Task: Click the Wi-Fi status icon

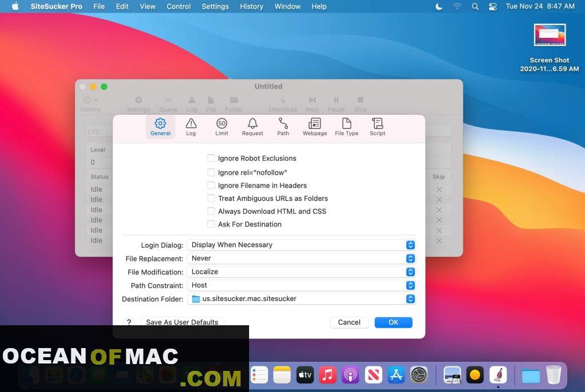Action: (x=457, y=6)
